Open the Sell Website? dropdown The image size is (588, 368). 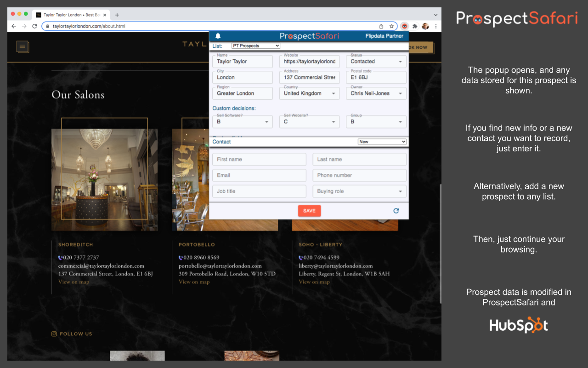tap(310, 122)
